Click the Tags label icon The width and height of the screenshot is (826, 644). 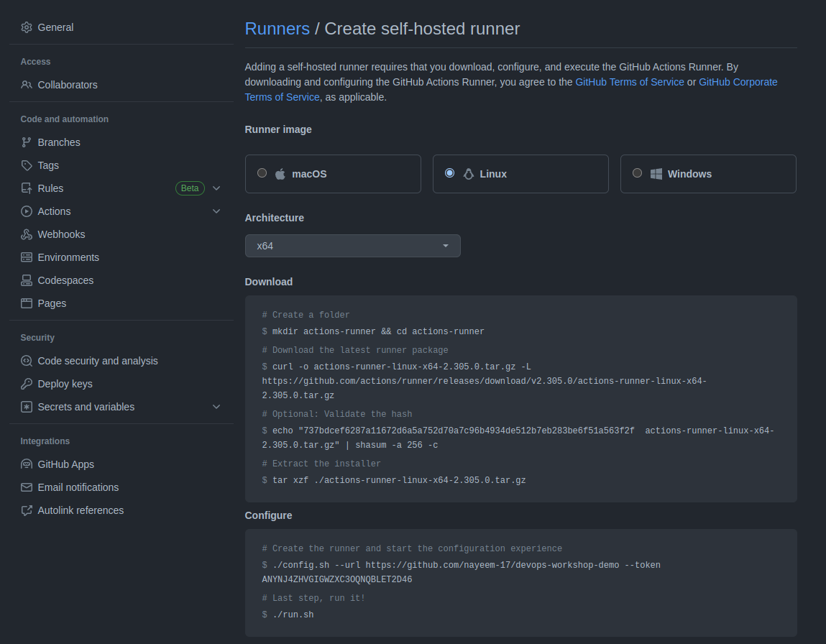27,165
